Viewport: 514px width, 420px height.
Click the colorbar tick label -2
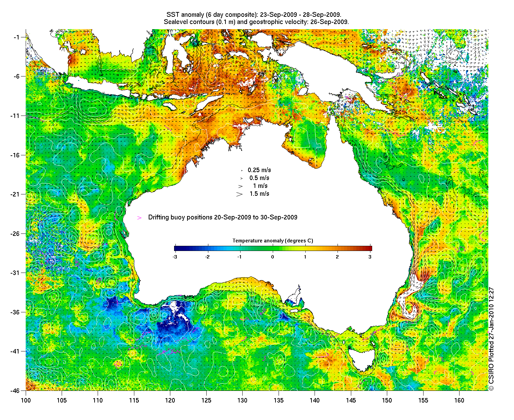tap(207, 256)
